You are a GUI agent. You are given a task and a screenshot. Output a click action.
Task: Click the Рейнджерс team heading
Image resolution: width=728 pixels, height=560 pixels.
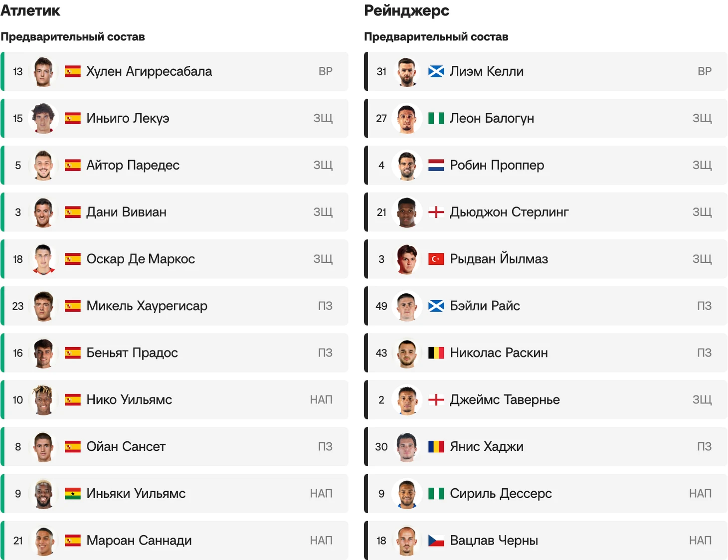click(x=406, y=11)
